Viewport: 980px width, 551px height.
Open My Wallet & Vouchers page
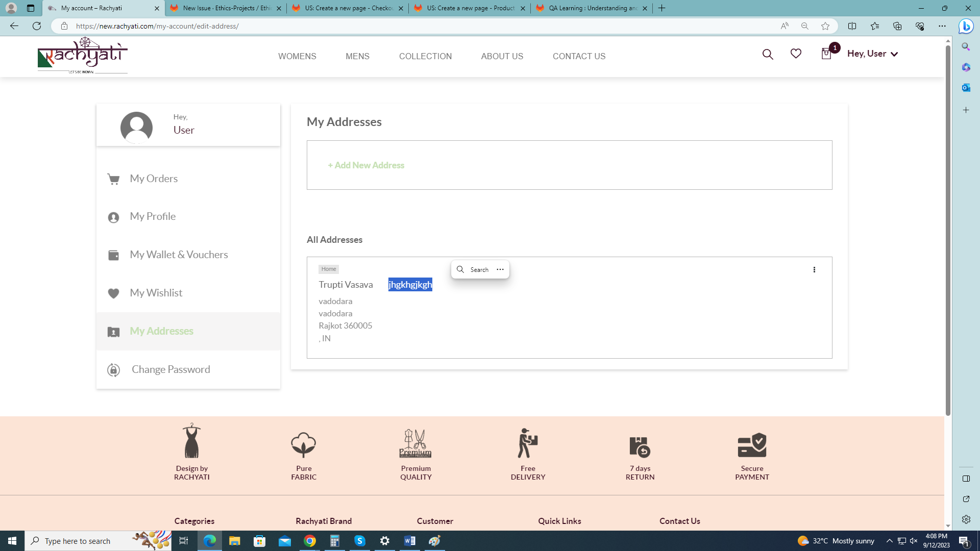pyautogui.click(x=179, y=255)
